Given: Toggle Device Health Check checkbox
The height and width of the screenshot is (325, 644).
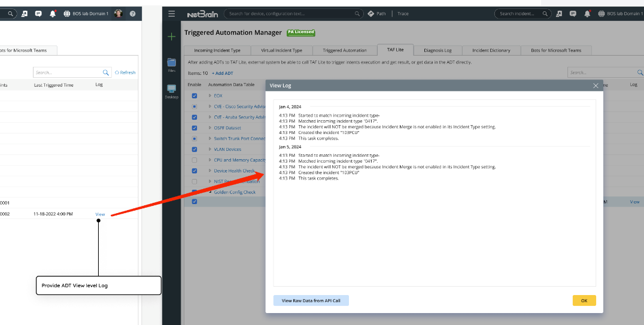Looking at the screenshot, I should click(x=195, y=171).
